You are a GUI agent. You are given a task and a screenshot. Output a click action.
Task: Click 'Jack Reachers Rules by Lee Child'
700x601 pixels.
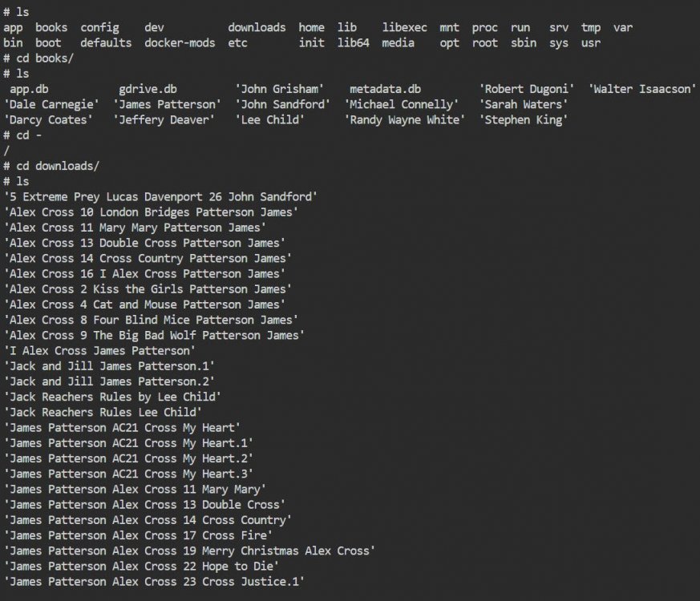112,397
